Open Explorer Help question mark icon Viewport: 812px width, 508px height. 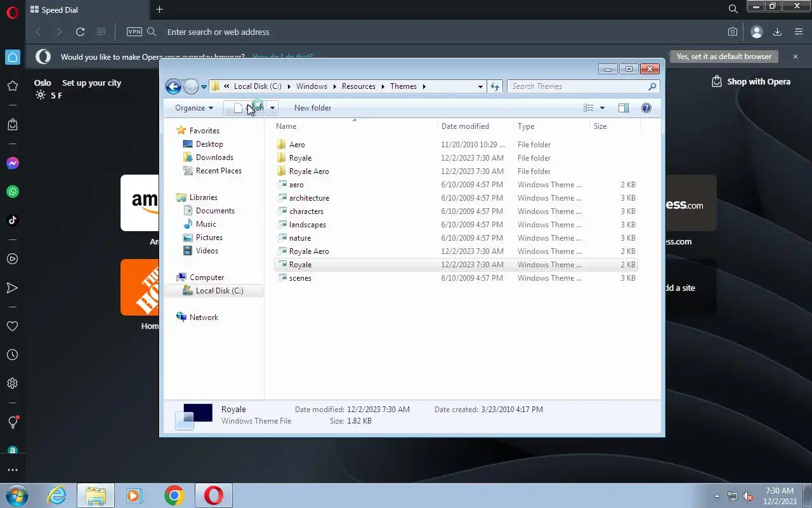(x=646, y=108)
